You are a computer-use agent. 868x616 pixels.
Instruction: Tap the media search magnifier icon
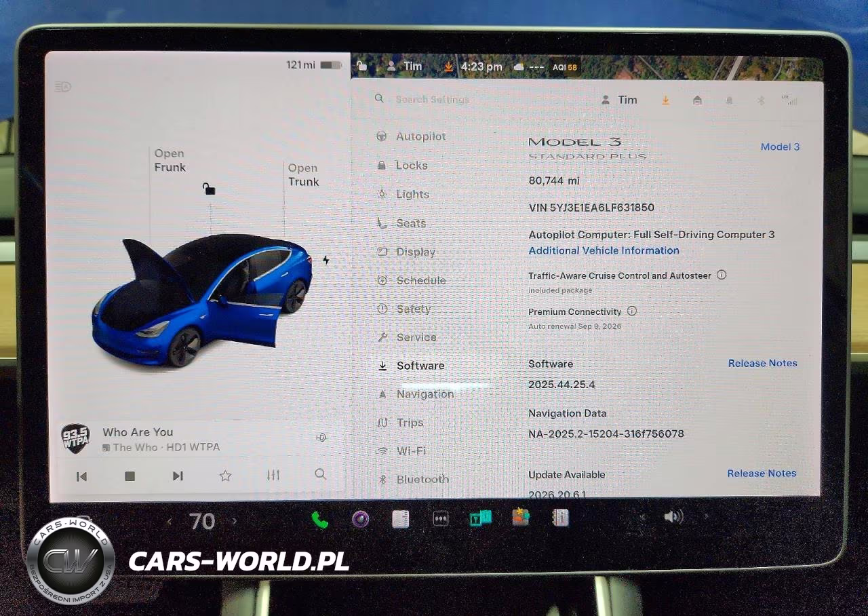(321, 474)
